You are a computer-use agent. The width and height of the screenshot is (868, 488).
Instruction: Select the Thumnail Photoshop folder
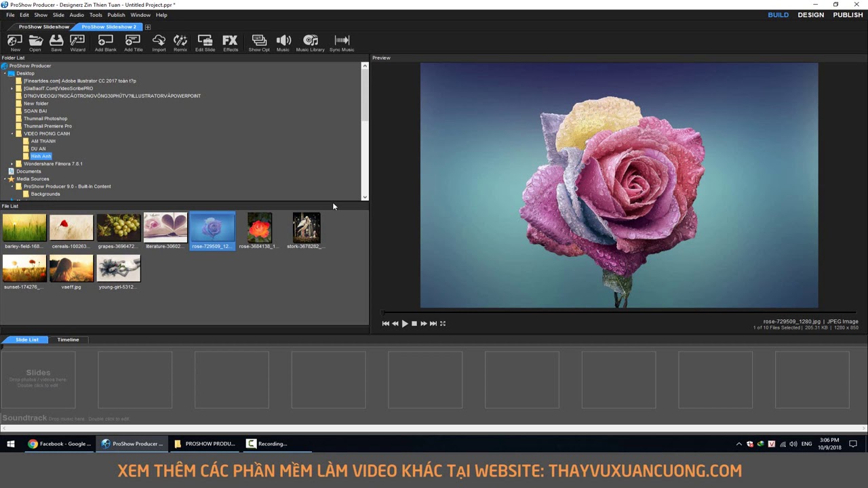(x=45, y=119)
